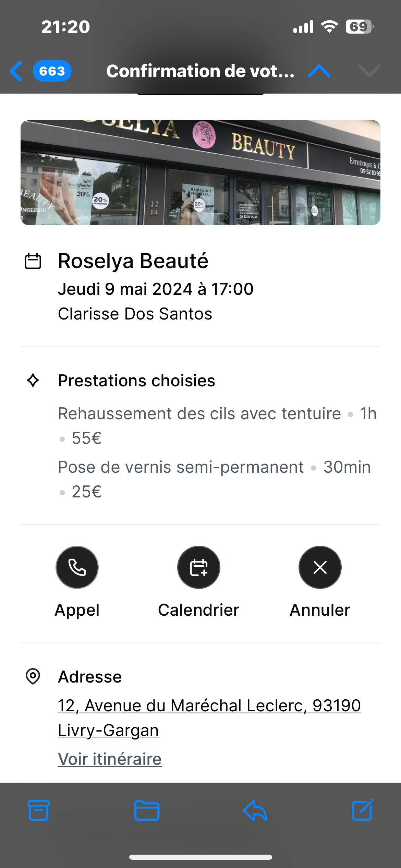
Task: Open the 663 unread messages badge
Action: [52, 71]
